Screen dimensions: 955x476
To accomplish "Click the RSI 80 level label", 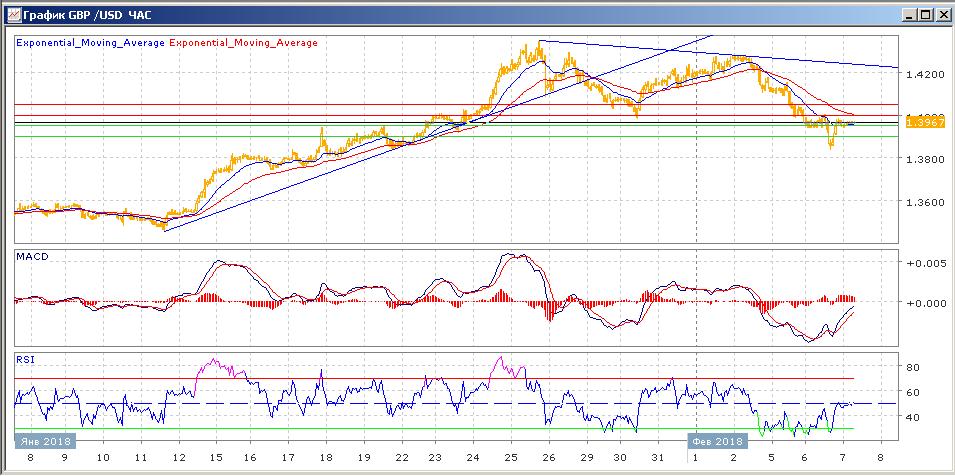I will (x=912, y=368).
